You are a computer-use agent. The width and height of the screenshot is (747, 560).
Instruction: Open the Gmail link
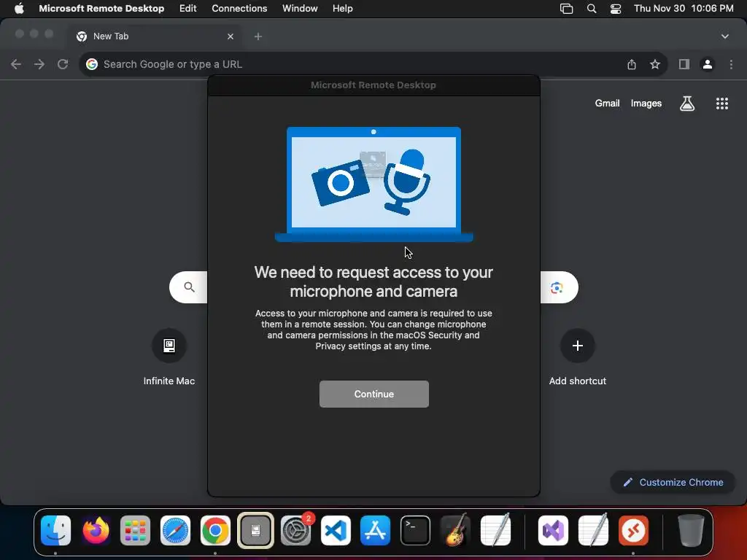click(x=607, y=104)
